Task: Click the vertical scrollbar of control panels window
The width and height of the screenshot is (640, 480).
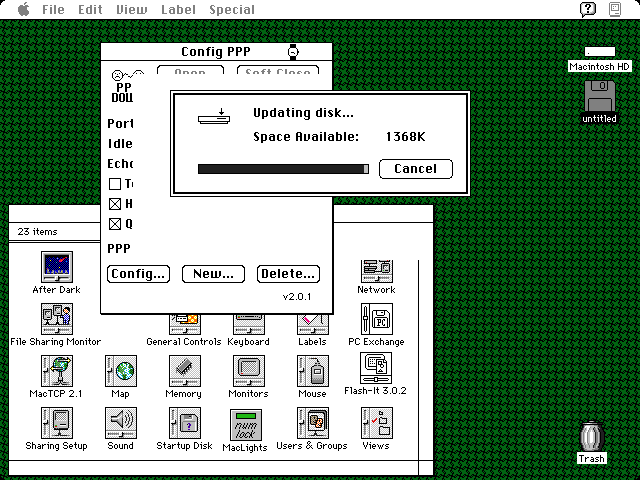Action: point(426,360)
